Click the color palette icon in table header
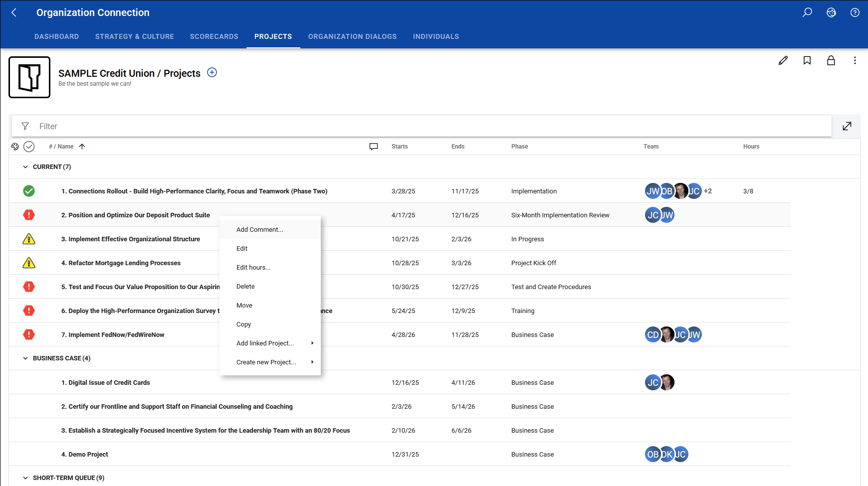The image size is (868, 486). [15, 147]
